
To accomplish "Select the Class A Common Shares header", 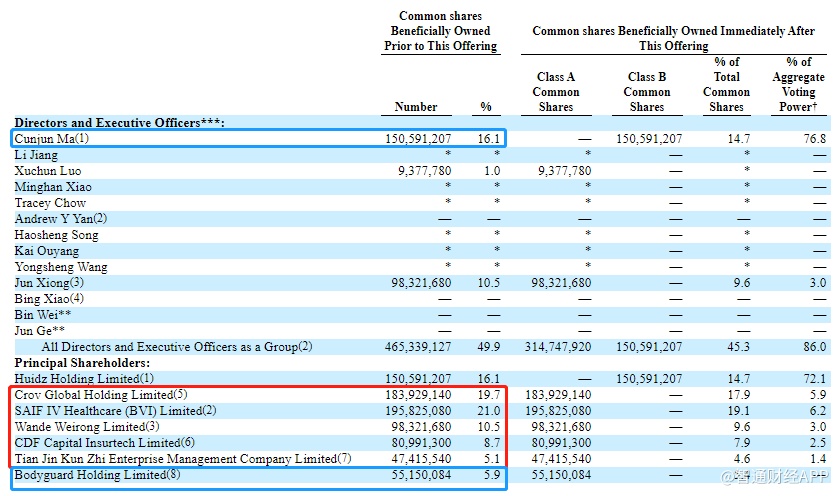I will pyautogui.click(x=556, y=91).
